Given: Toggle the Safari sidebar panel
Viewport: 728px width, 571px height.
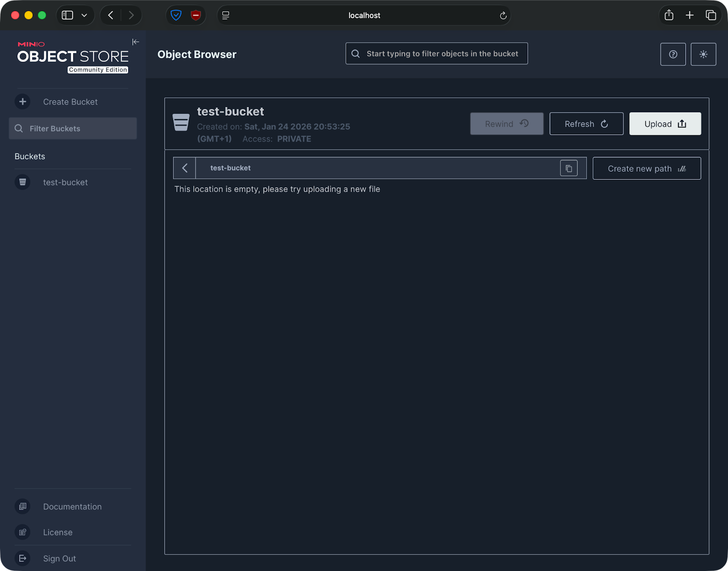Looking at the screenshot, I should coord(67,15).
